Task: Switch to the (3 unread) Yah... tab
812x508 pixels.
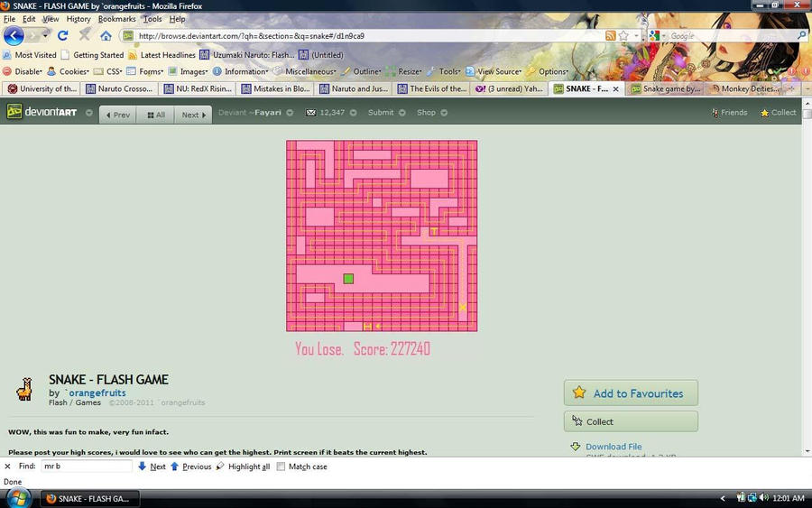Action: [x=509, y=88]
